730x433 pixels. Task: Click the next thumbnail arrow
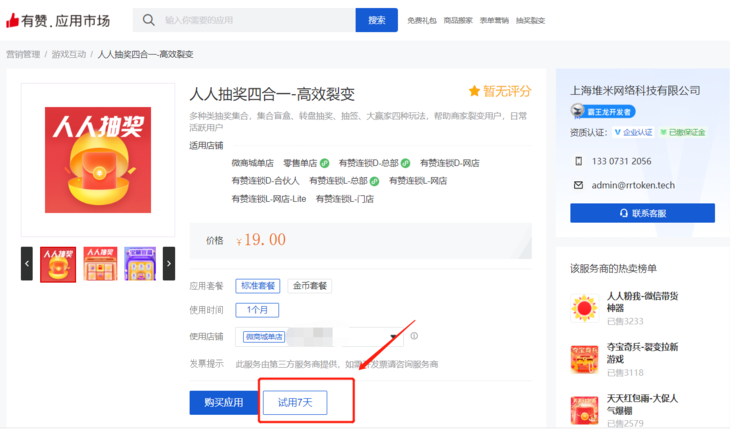click(x=169, y=264)
